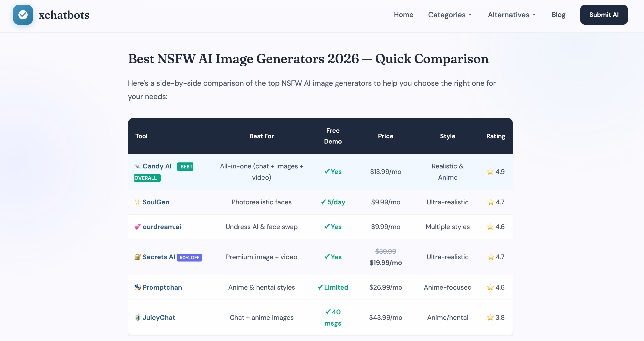This screenshot has height=341, width=644.
Task: Visit the ourdream.ai link
Action: pos(162,227)
